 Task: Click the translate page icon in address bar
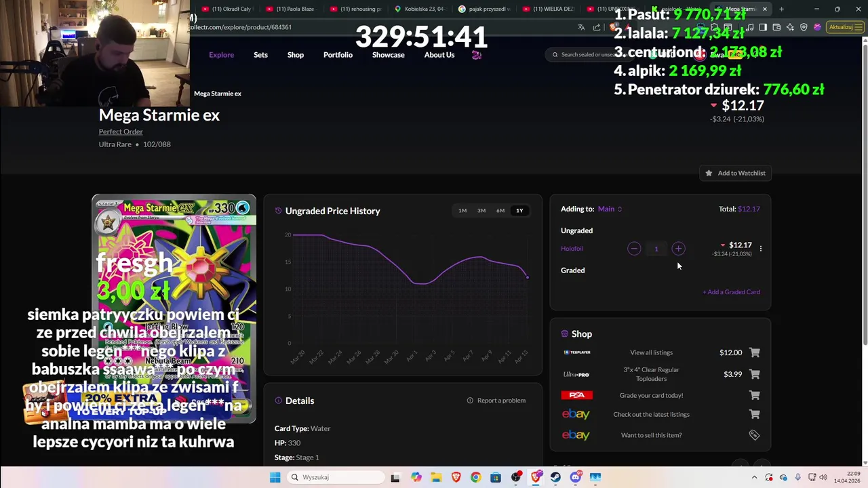click(x=581, y=27)
